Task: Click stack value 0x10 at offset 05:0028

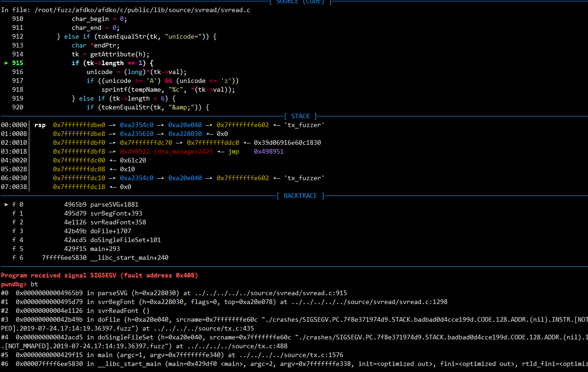Action: pyautogui.click(x=127, y=169)
